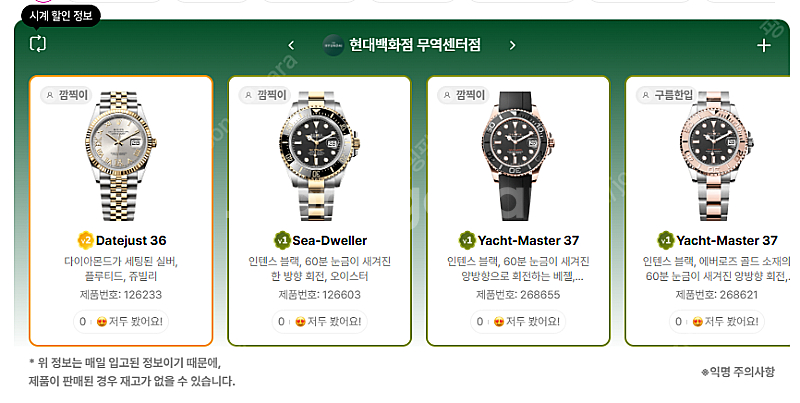Click the user tag 깜찍이 on the Datejust card
The height and width of the screenshot is (403, 800).
(x=66, y=95)
